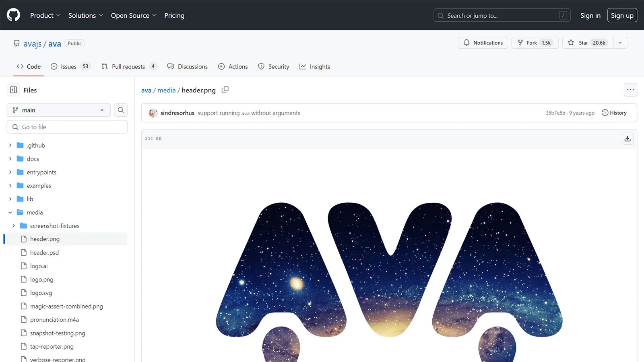Open the main branch selector

pyautogui.click(x=58, y=110)
